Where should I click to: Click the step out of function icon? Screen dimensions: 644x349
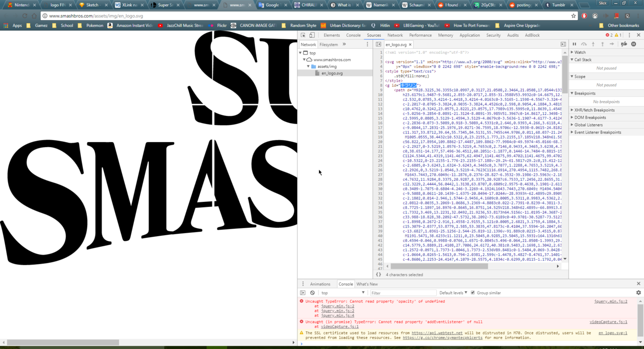click(x=602, y=44)
